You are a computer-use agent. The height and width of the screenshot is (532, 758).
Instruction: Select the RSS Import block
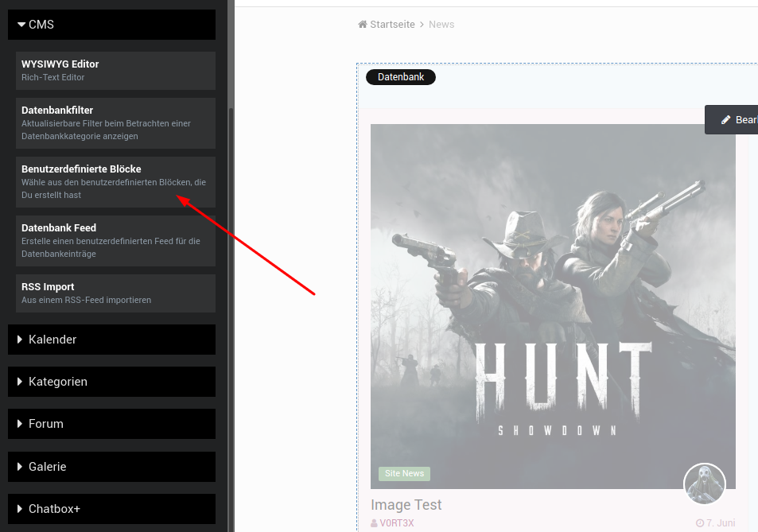(x=115, y=293)
